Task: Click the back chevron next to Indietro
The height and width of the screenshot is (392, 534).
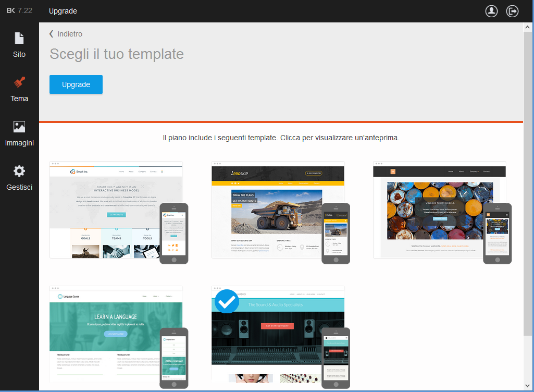Action: (52, 34)
